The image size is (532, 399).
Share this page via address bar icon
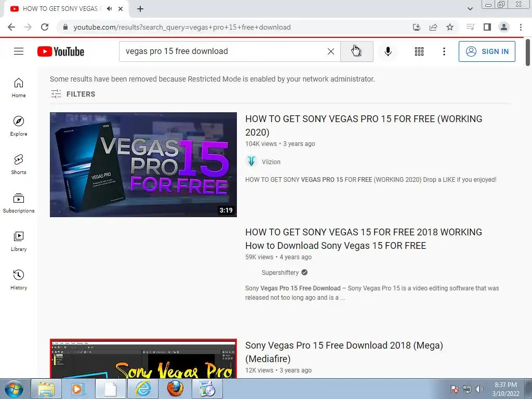[x=433, y=27]
